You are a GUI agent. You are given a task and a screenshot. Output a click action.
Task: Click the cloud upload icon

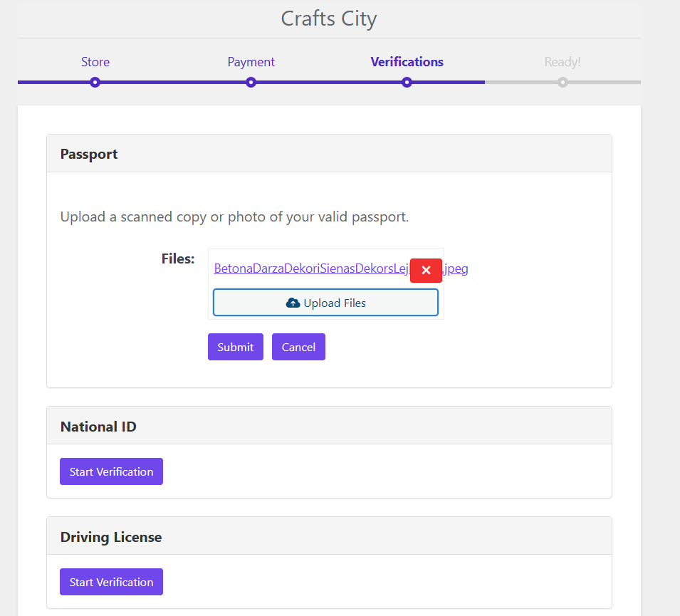click(x=293, y=303)
